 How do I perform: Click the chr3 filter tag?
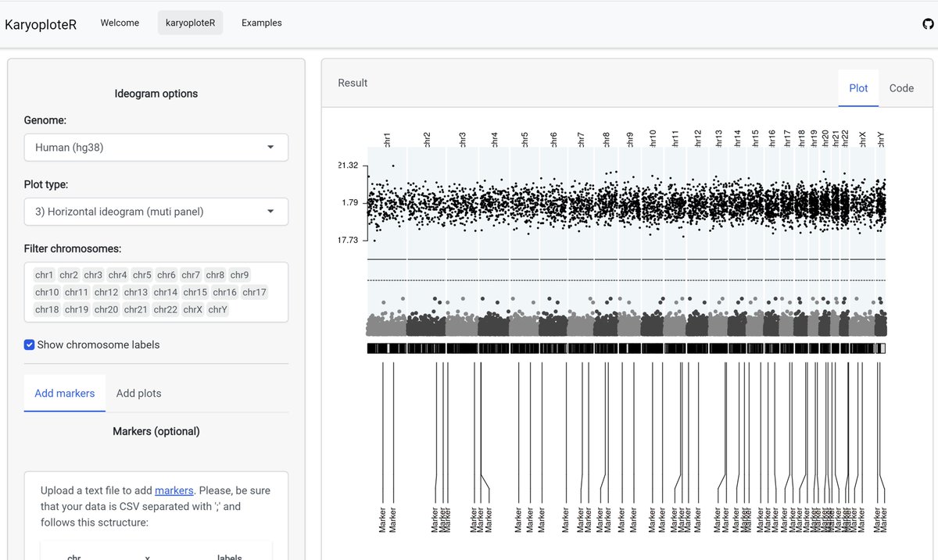(x=93, y=275)
